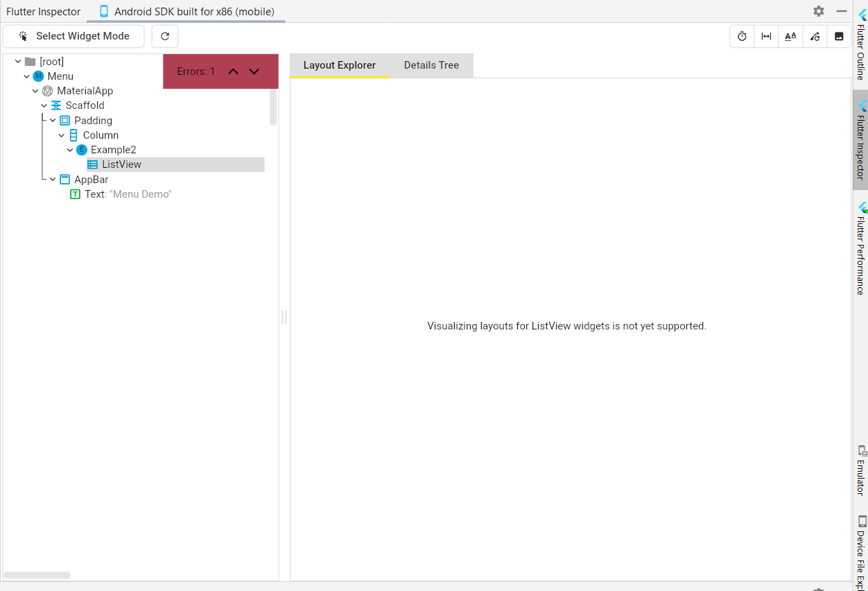
Task: Click the Refresh Tree icon
Action: (164, 36)
